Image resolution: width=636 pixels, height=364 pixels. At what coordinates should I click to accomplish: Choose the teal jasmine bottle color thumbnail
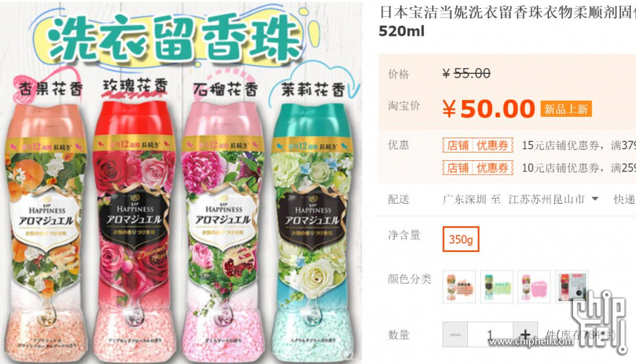click(496, 287)
